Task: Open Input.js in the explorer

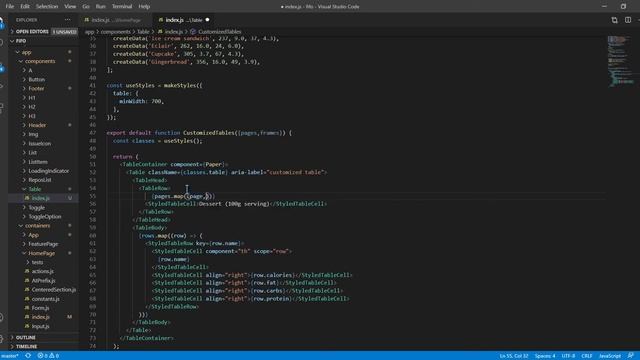Action: tap(40, 327)
